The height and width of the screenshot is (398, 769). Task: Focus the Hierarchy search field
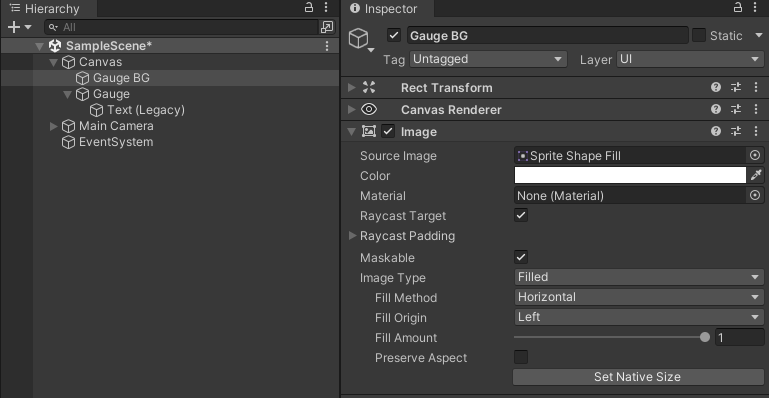(181, 27)
